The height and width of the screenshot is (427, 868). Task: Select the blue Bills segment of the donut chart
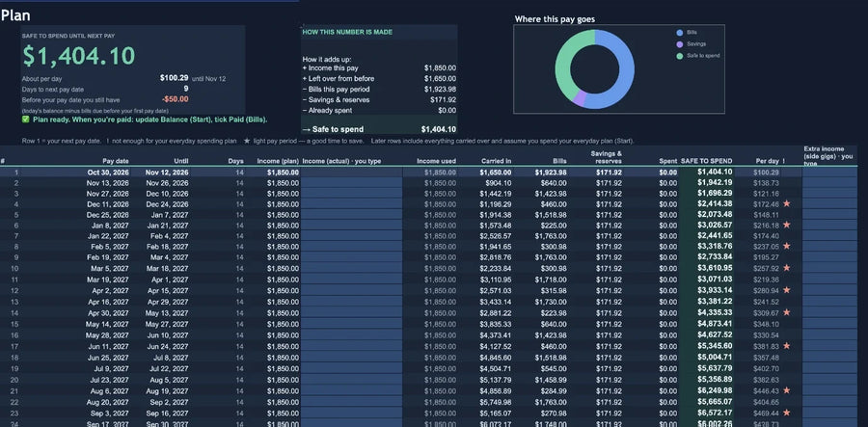626,69
